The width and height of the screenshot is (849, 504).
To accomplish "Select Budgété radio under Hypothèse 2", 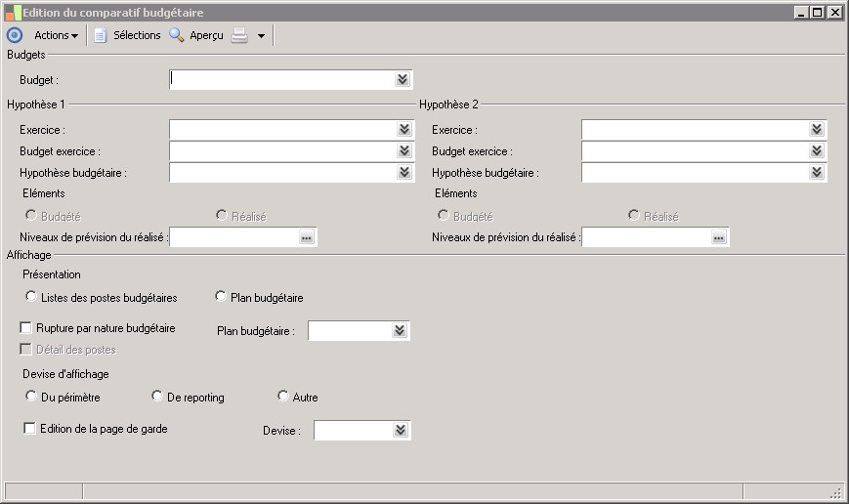I will click(444, 216).
